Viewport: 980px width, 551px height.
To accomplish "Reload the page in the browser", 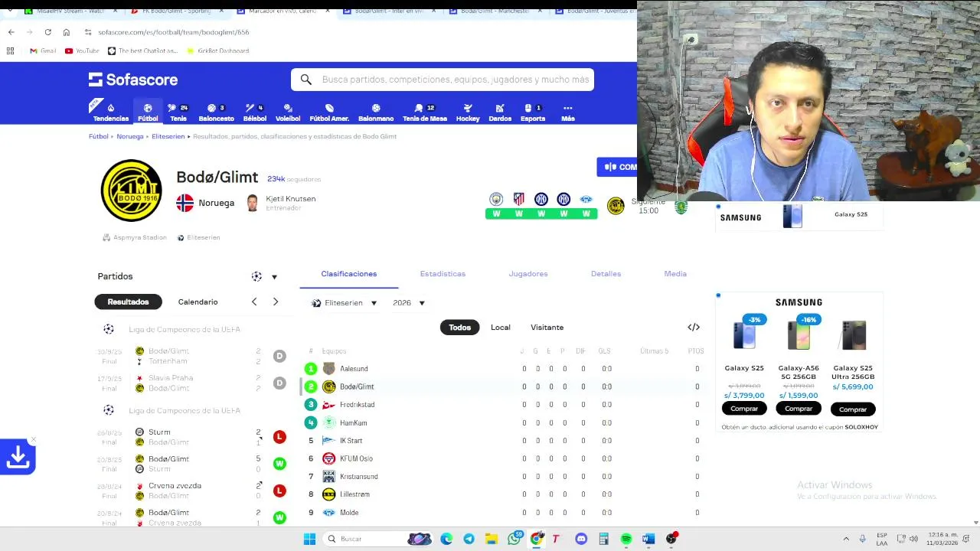I will pos(47,32).
